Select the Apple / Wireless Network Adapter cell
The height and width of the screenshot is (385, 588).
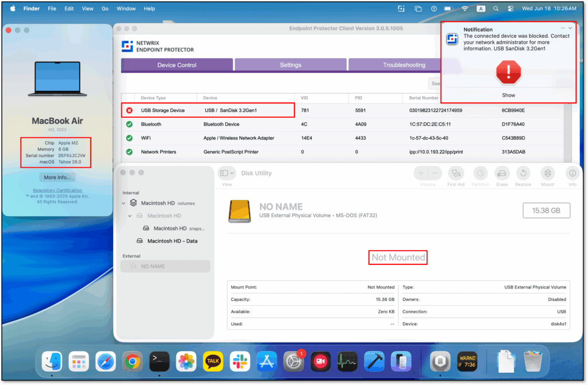[238, 138]
